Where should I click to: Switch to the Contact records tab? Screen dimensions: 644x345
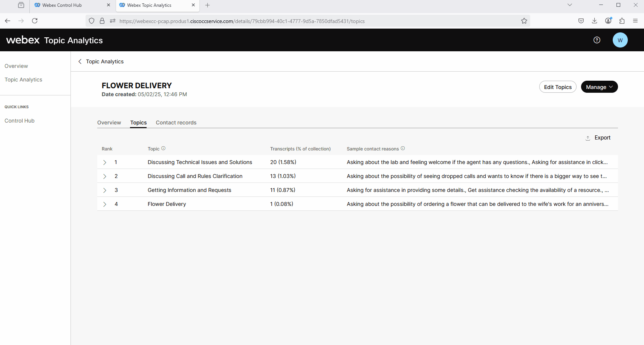click(x=176, y=123)
